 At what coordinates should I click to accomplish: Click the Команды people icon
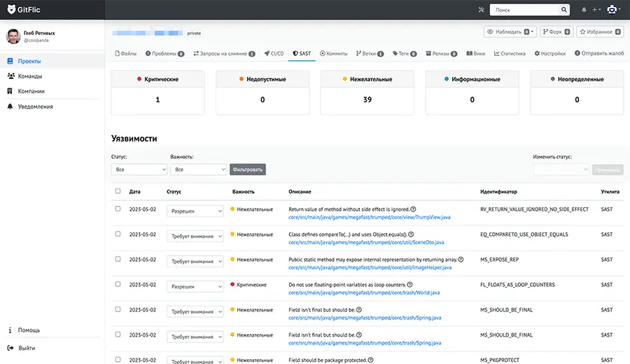point(10,76)
